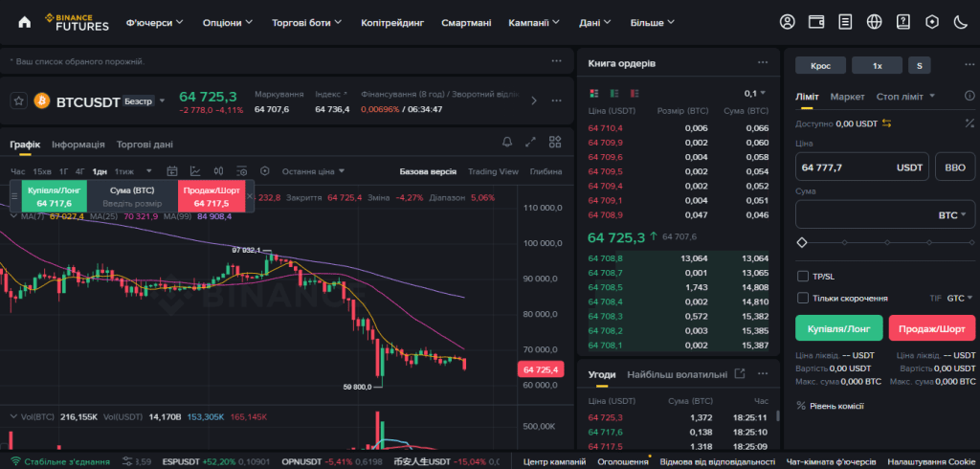
Task: Open the Остання ціна dropdown
Action: click(x=313, y=171)
